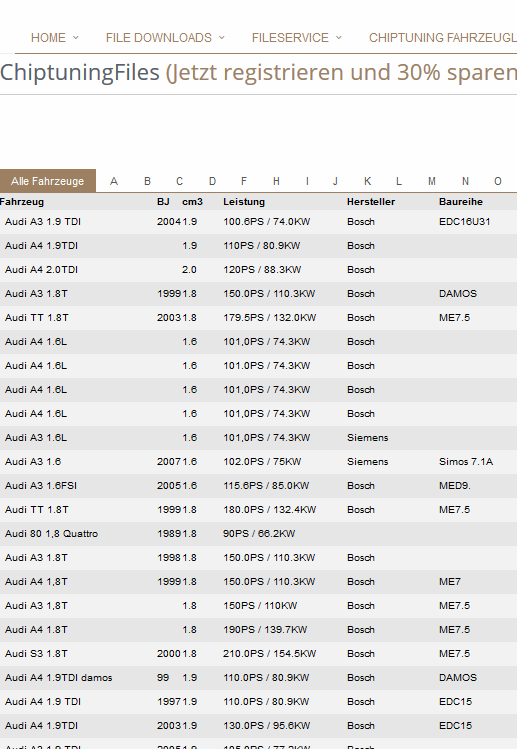Open the Audi A3 1.9 TDI 2004 row
This screenshot has width=517, height=749.
258,222
